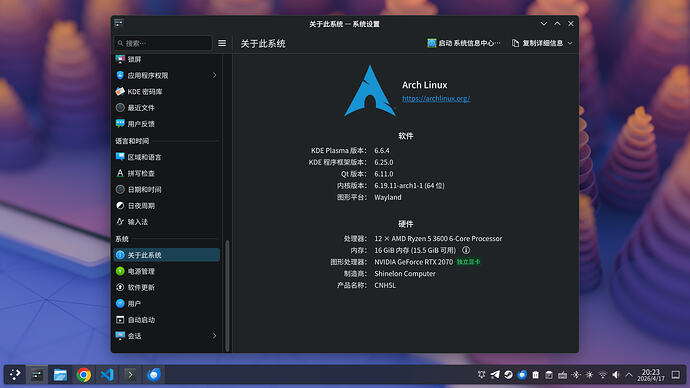Viewport: 690px width, 388px height.
Task: Open the KDE application launcher
Action: pyautogui.click(x=15, y=375)
